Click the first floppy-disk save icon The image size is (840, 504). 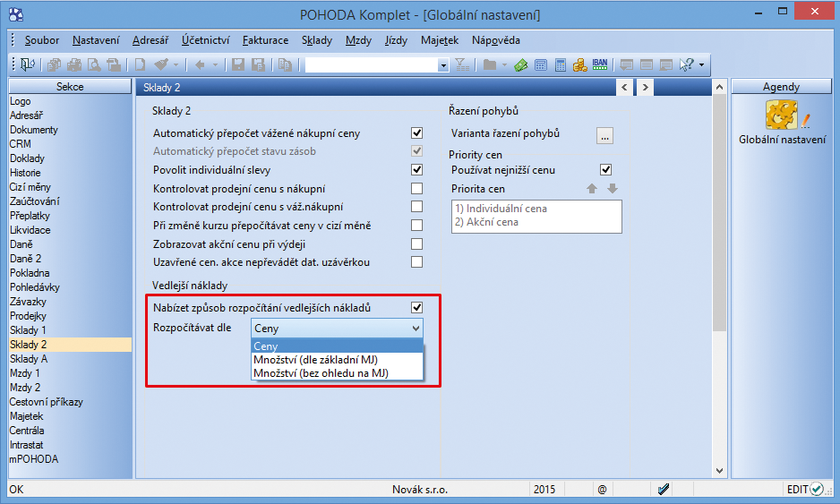(x=238, y=64)
